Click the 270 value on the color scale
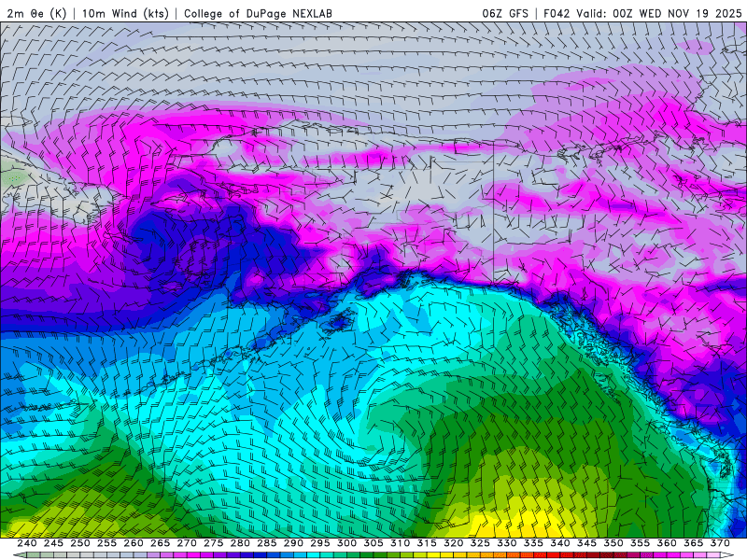The height and width of the screenshot is (560, 747). (x=187, y=543)
